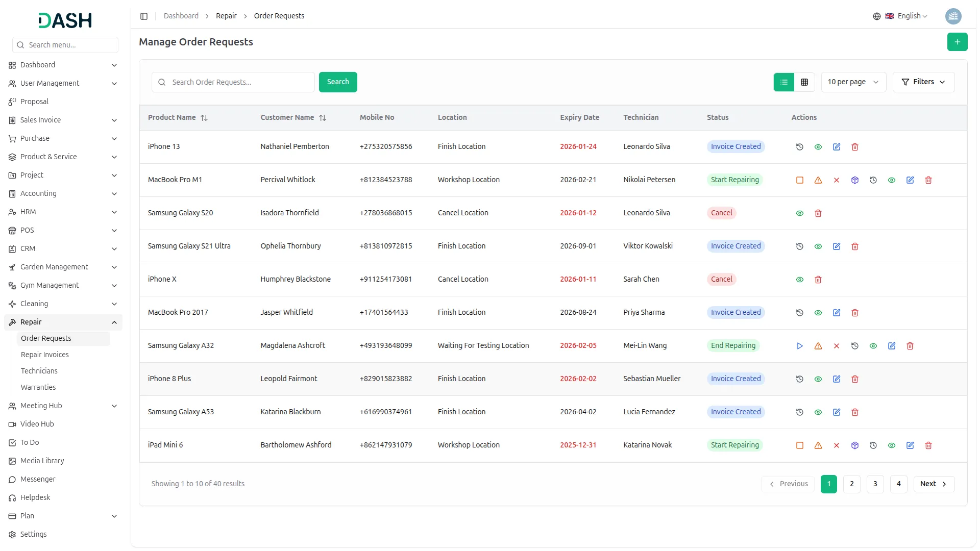The width and height of the screenshot is (980, 551).
Task: Edit the MacBook Pro 2017 order request
Action: (x=837, y=313)
